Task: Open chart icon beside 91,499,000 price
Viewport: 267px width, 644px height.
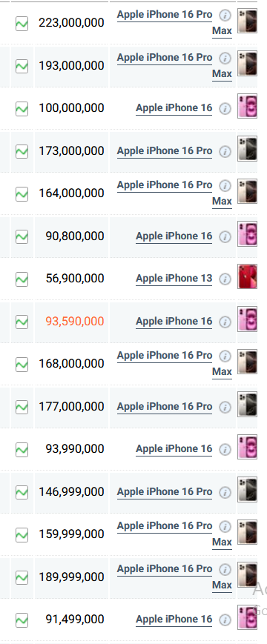Action: click(x=22, y=620)
